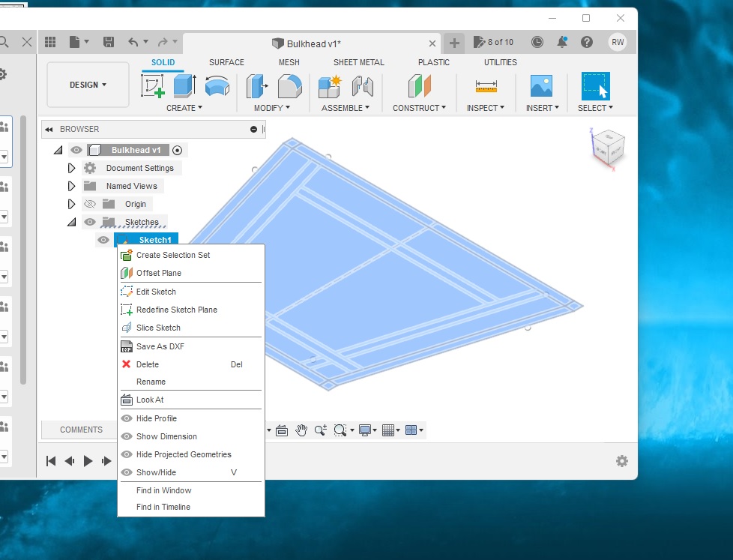Click the new design tab plus button
The image size is (733, 560).
[454, 42]
